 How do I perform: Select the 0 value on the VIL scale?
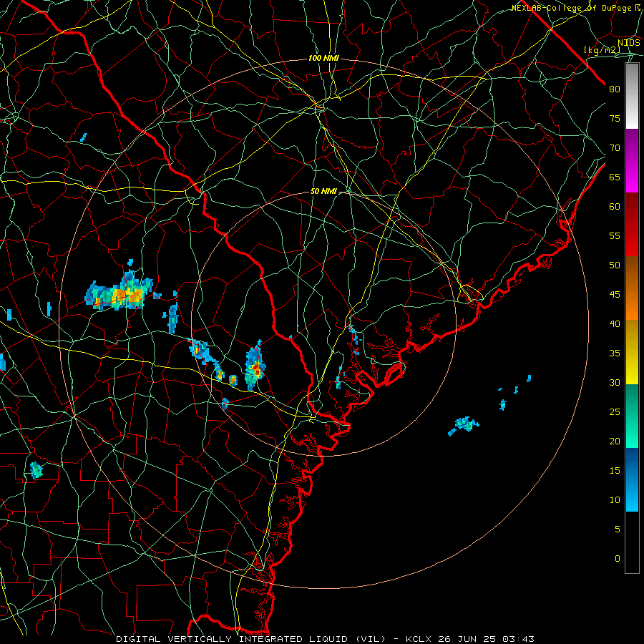point(617,559)
